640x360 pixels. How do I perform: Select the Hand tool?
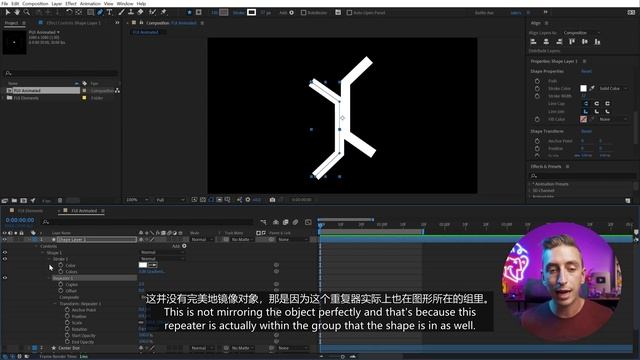point(17,13)
